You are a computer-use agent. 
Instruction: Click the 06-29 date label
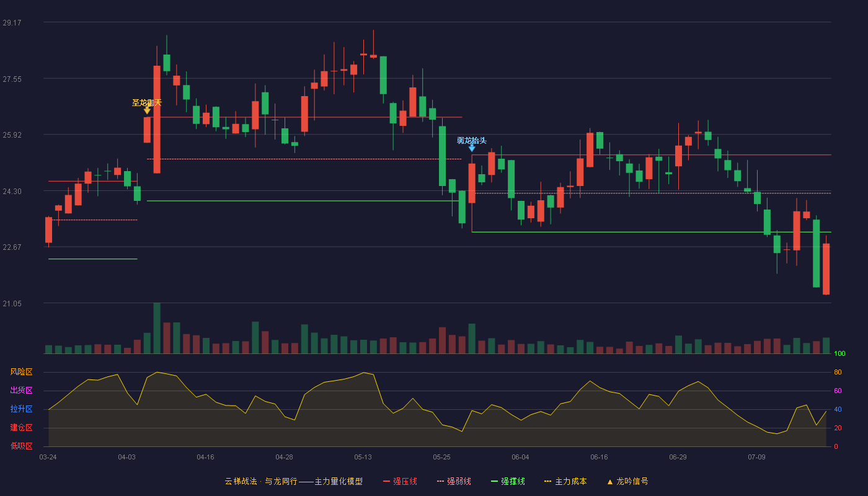[678, 457]
